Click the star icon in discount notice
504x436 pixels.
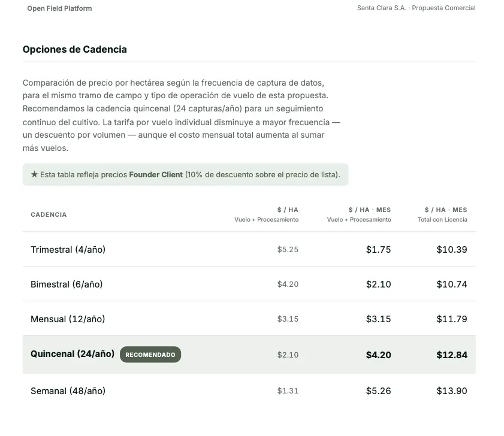34,174
